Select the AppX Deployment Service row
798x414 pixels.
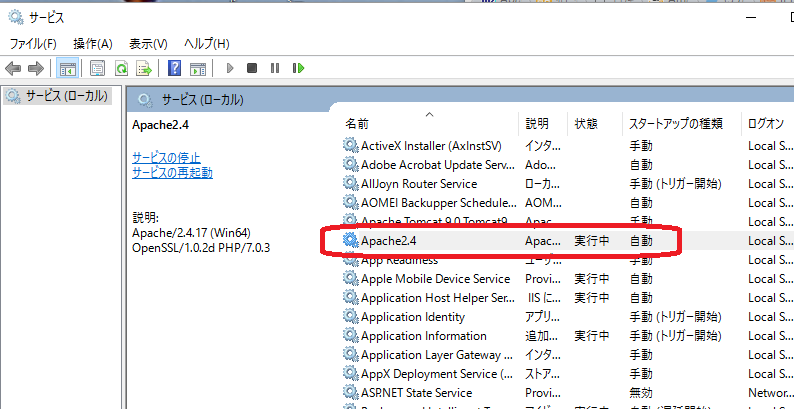click(568, 374)
